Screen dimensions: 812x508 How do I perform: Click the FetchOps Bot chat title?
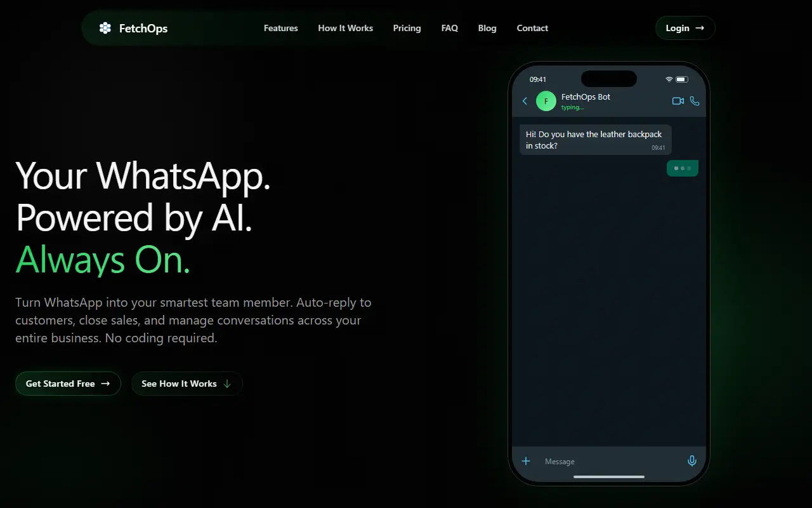point(586,97)
